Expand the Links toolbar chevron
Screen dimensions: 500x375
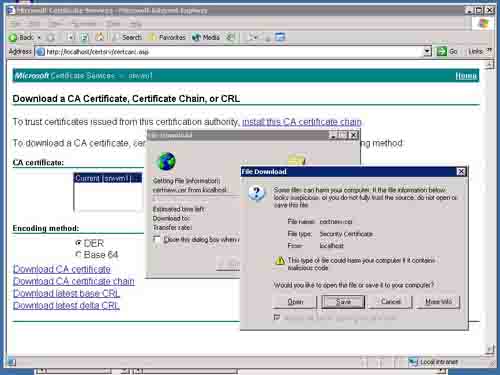[489, 51]
